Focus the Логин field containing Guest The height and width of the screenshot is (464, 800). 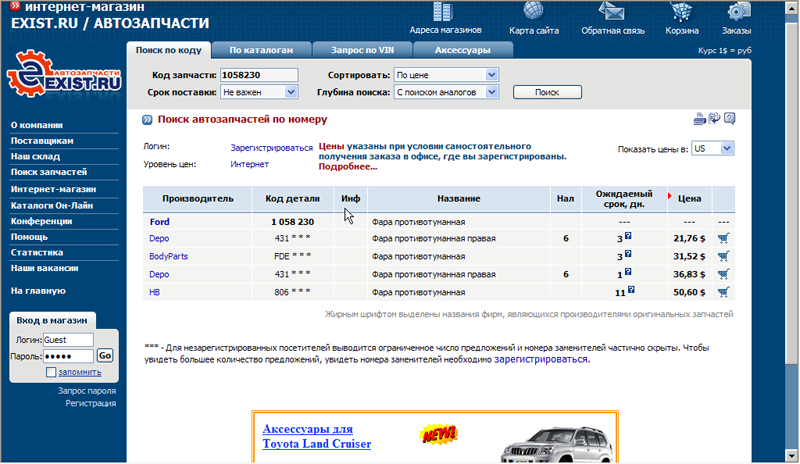[x=68, y=340]
